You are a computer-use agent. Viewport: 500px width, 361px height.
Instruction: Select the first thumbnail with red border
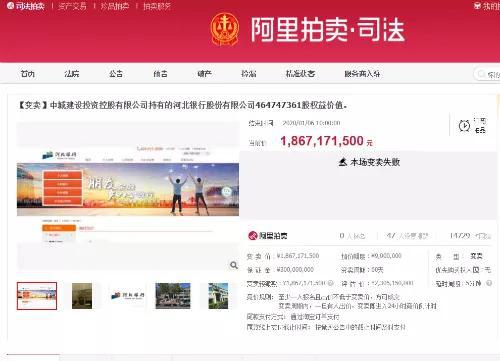point(37,296)
